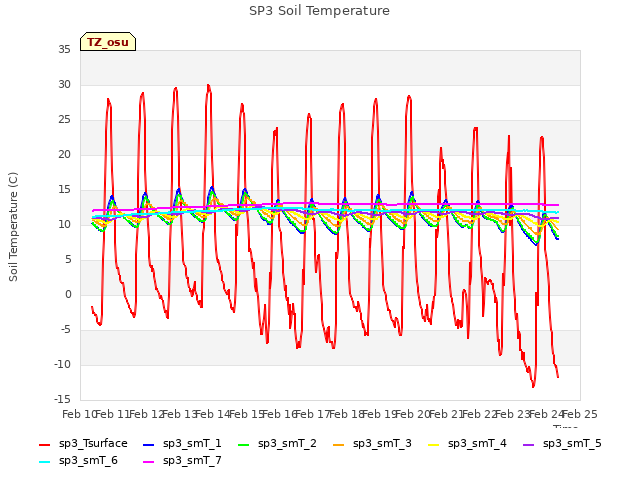Toggle the sp3_smT_5 series via its legend label
The width and height of the screenshot is (640, 480).
(572, 444)
